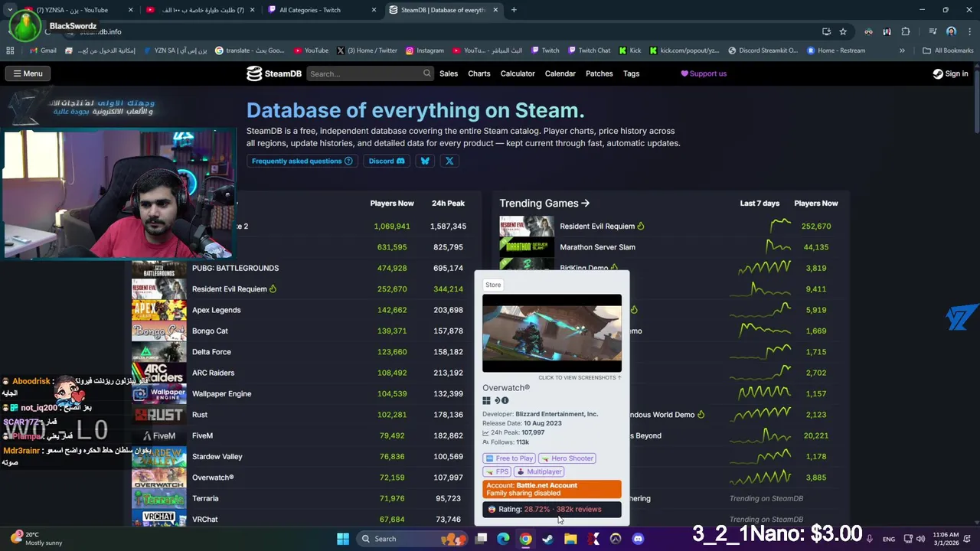Open the Twitch Chat bookmark
This screenshot has width=980, height=551.
click(590, 51)
